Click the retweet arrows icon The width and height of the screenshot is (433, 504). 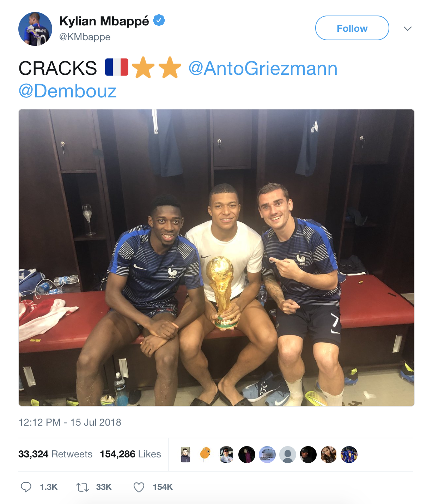click(83, 487)
